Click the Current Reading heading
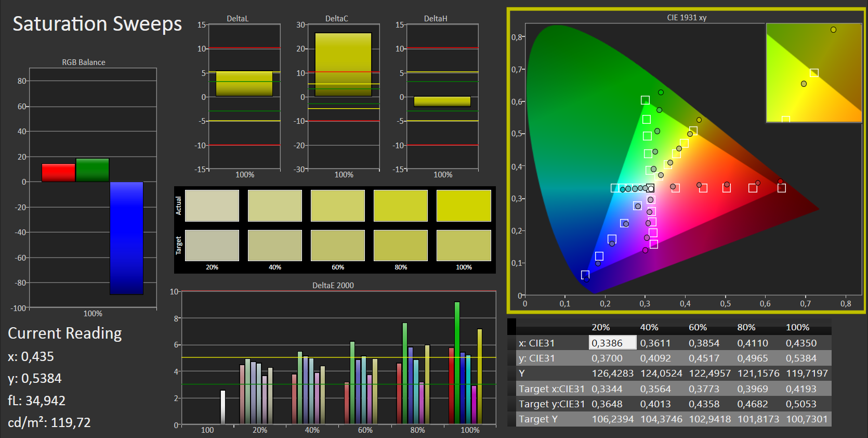Screen dimensions: 868x438 pos(64,333)
